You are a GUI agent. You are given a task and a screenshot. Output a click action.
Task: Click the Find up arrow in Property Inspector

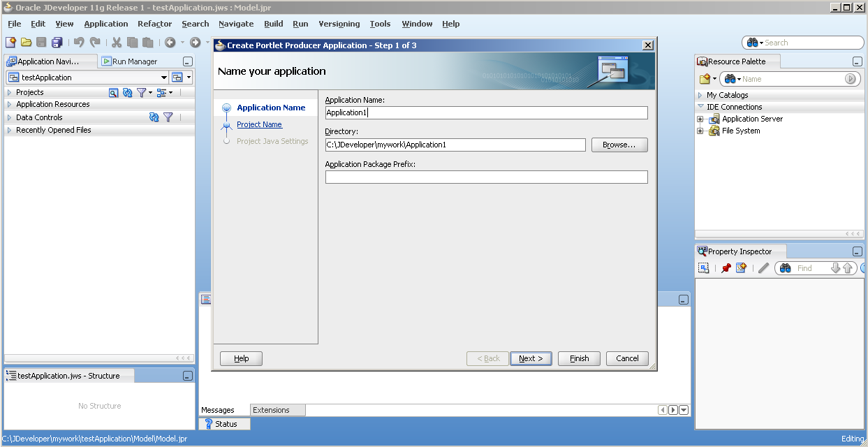tap(848, 268)
